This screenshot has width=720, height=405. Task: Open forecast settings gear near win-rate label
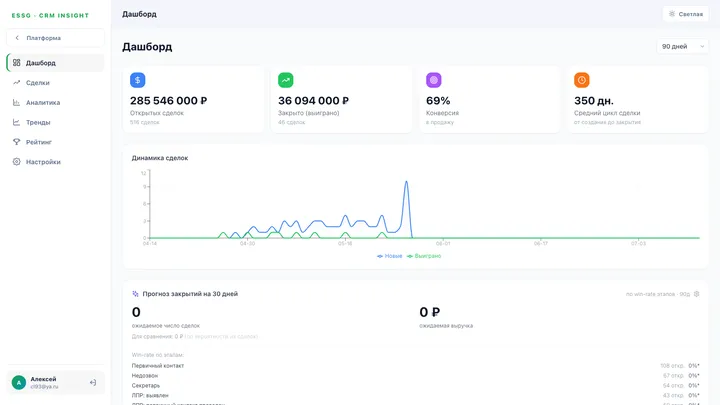click(x=697, y=294)
